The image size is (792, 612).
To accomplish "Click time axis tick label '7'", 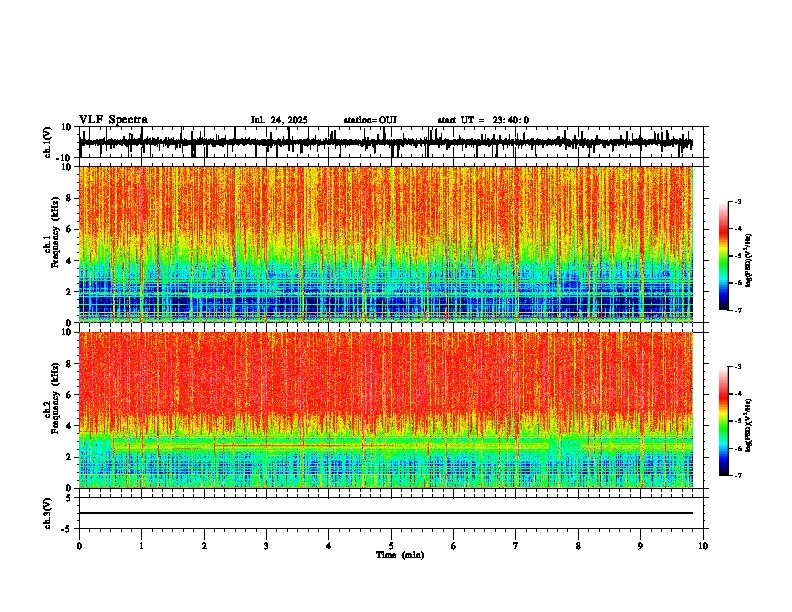I will click(516, 545).
